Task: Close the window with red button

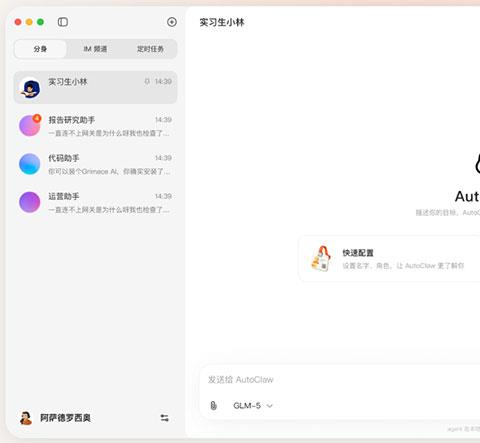Action: [x=18, y=22]
